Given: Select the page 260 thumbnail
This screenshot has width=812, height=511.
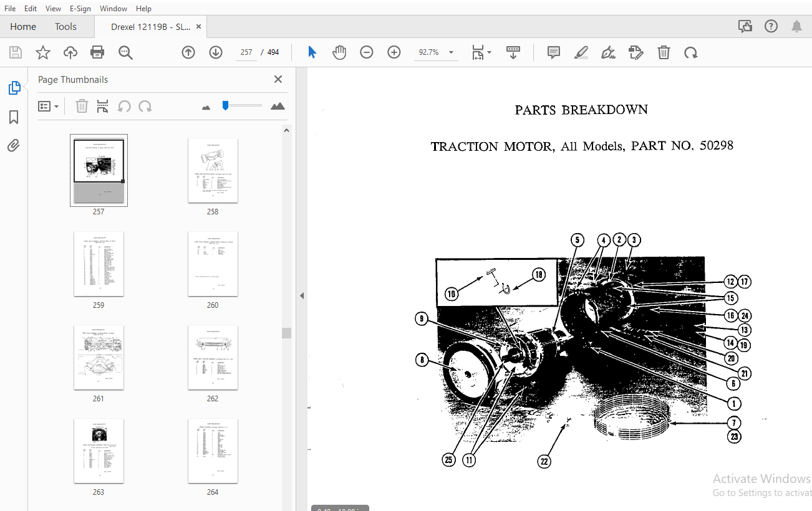Looking at the screenshot, I should pos(213,264).
